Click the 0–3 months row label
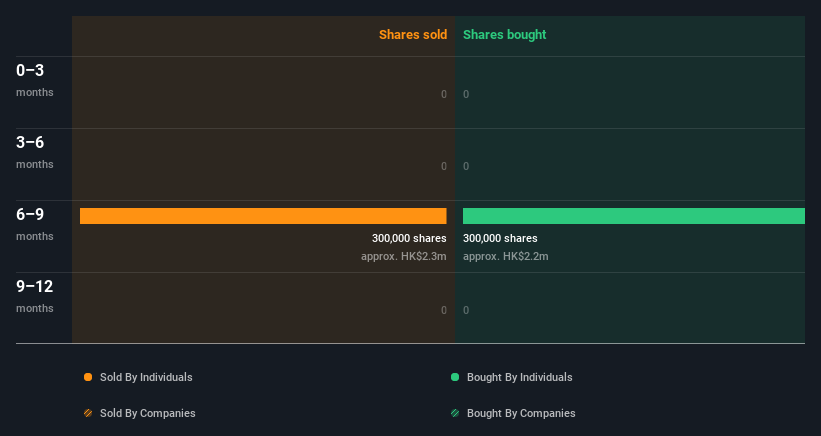This screenshot has width=821, height=436. coord(35,80)
